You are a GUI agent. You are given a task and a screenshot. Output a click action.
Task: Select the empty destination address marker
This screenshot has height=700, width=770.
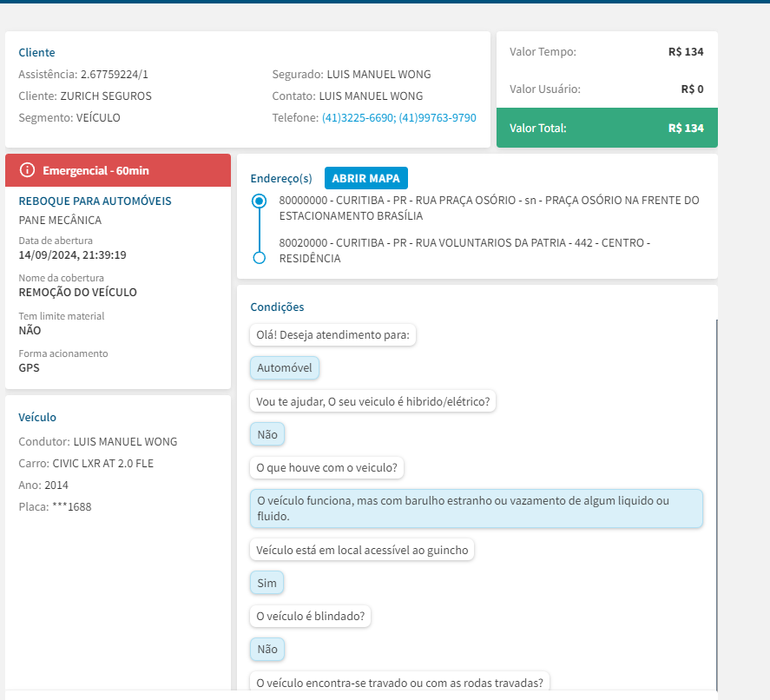(x=258, y=258)
